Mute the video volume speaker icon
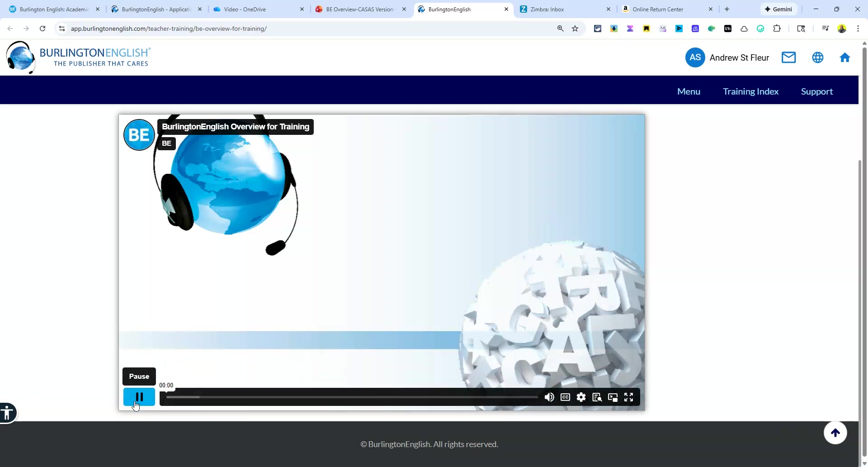Screen dimensions: 868x467 [x=549, y=397]
